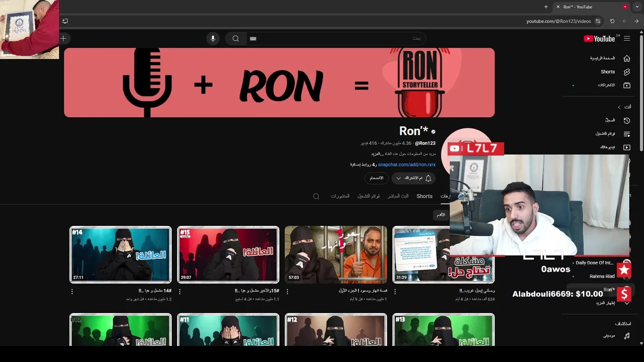Viewport: 644px width, 362px height.
Task: Open options for video #15
Action: pyautogui.click(x=180, y=291)
